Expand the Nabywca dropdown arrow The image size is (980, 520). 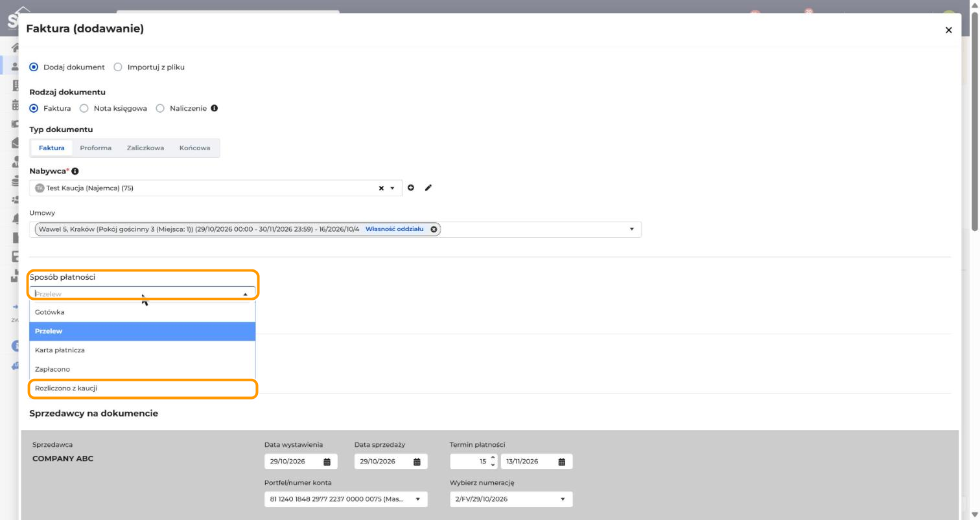pyautogui.click(x=392, y=188)
